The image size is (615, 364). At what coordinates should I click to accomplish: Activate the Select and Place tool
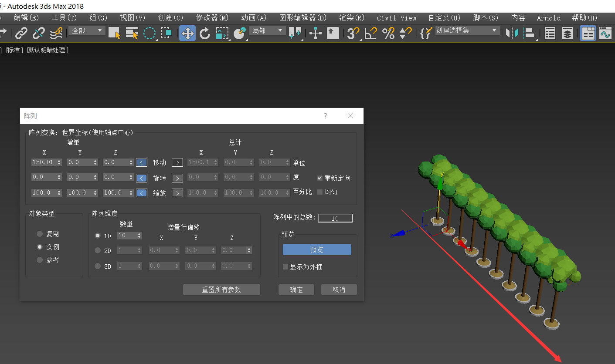(x=240, y=33)
